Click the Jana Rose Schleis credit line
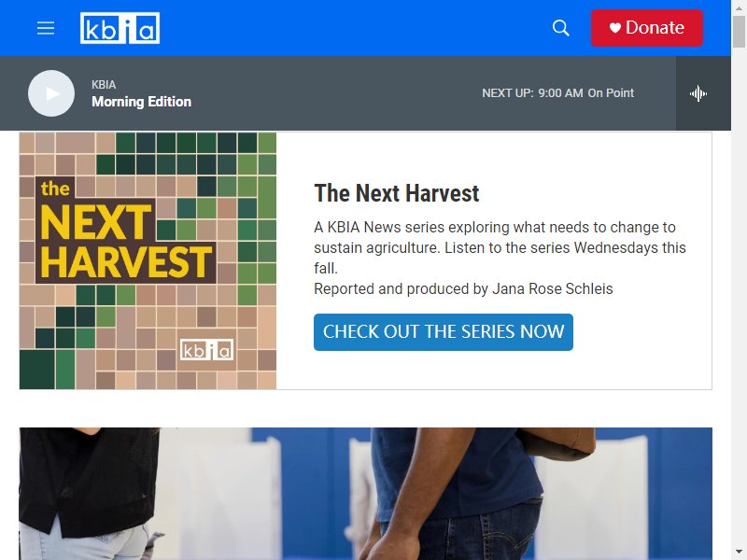Viewport: 747px width, 560px height. [x=463, y=288]
